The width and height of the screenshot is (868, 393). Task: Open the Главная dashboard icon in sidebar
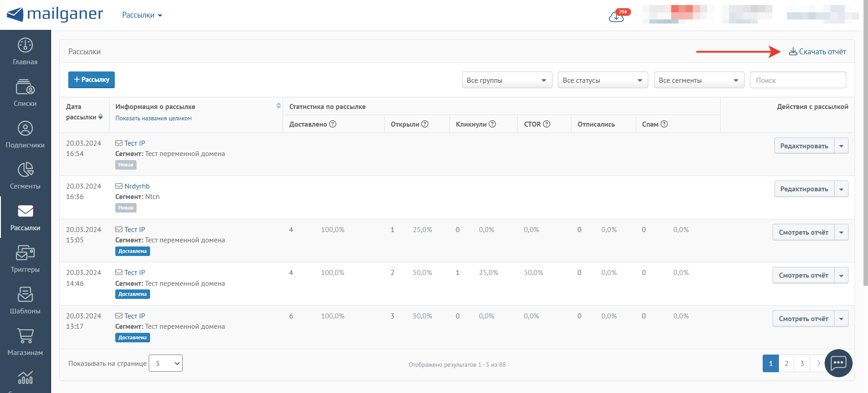tap(25, 45)
